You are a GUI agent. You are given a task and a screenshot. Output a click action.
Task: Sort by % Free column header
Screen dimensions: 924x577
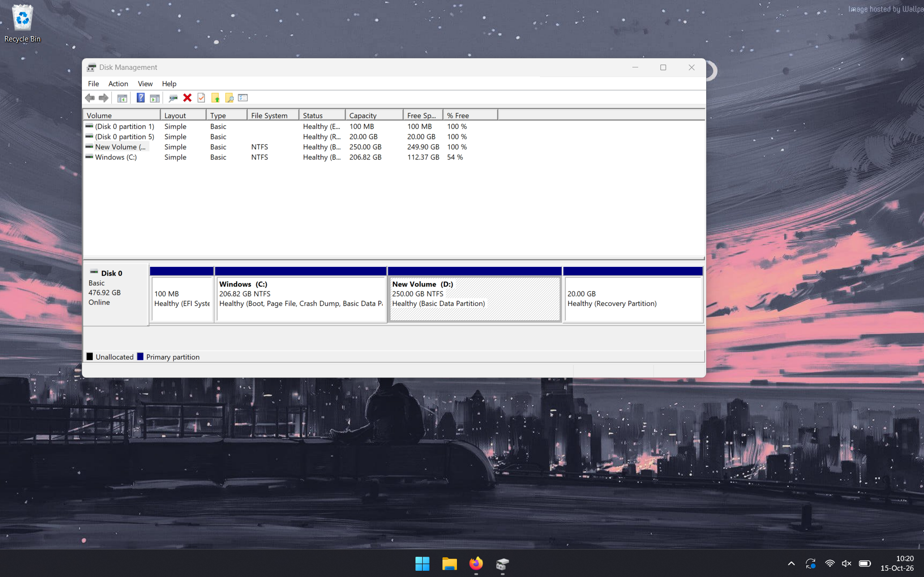(x=470, y=116)
